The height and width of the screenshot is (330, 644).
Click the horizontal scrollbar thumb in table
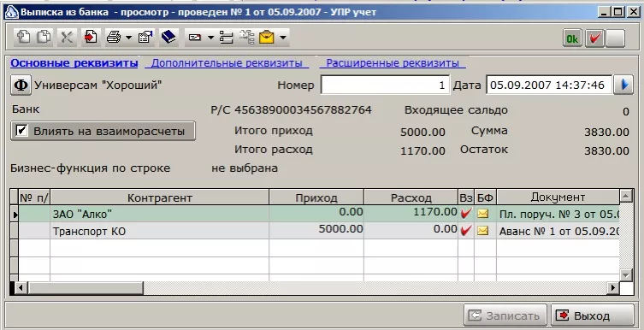tap(86, 288)
